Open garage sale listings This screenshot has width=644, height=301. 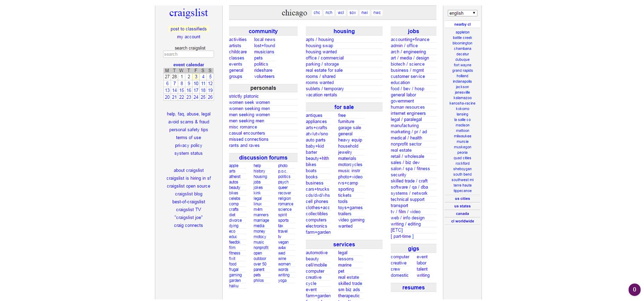pos(349,128)
